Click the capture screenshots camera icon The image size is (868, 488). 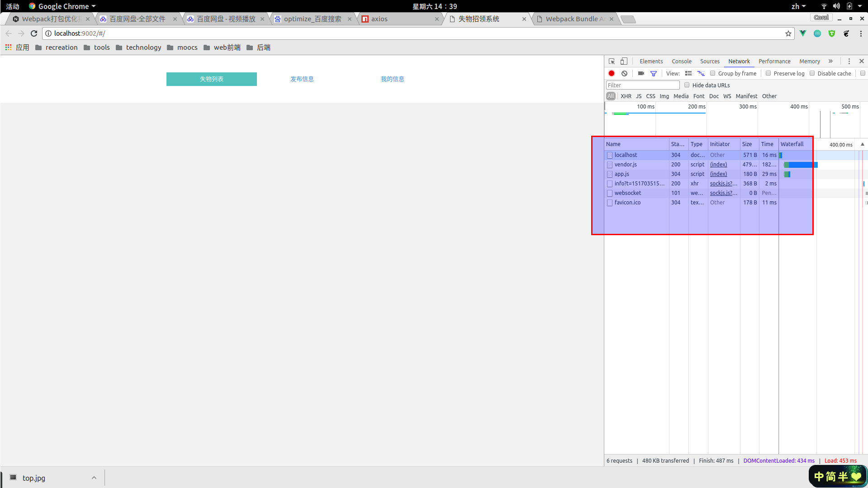[641, 73]
